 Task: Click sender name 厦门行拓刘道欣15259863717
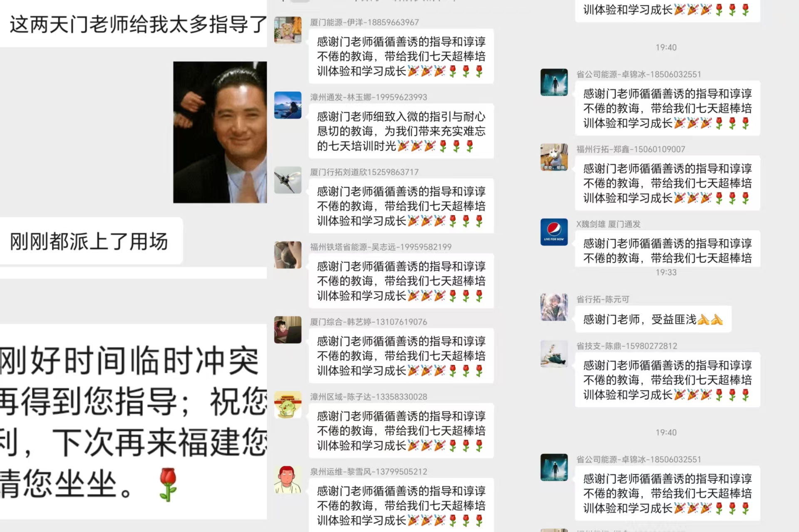(x=364, y=172)
